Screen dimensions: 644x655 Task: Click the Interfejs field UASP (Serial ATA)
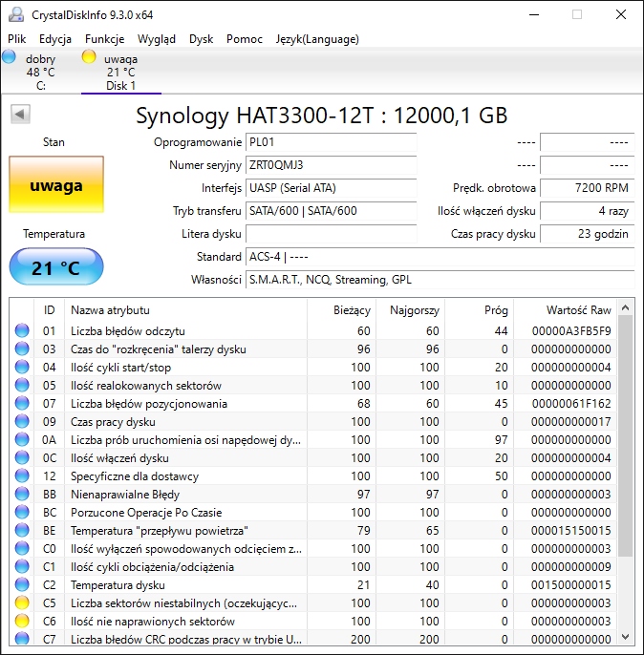[331, 188]
